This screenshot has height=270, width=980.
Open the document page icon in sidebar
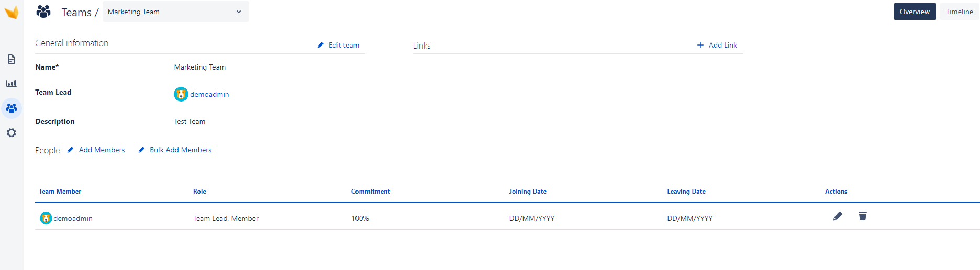(12, 59)
